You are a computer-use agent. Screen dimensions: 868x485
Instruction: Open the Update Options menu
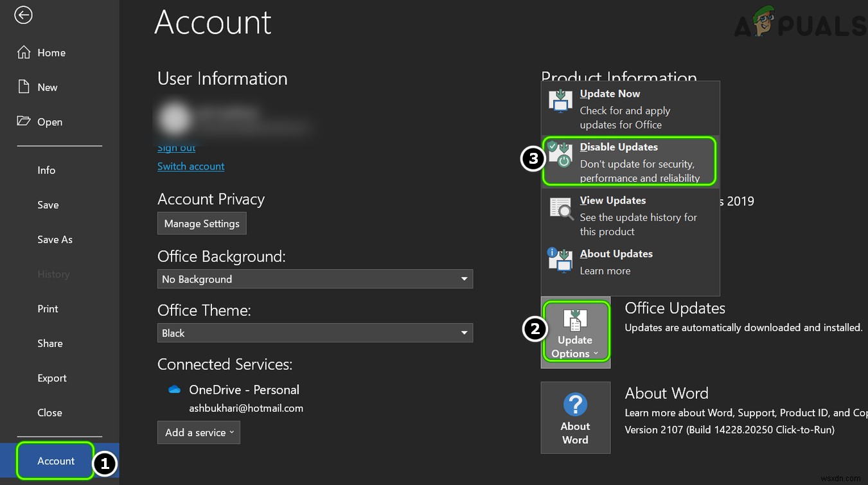click(575, 332)
